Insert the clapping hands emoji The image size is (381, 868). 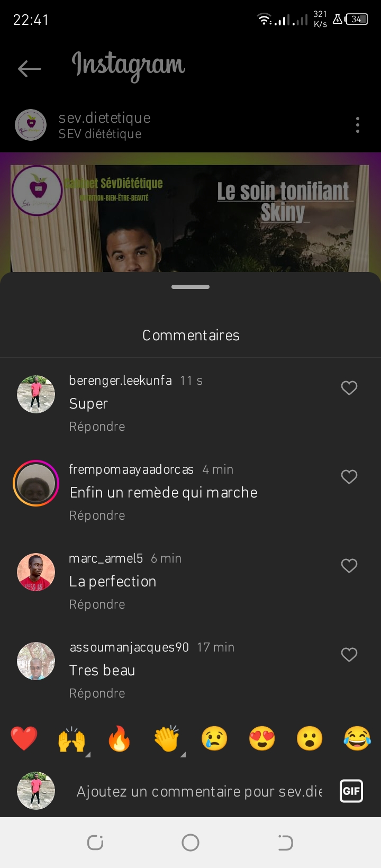coord(167,738)
